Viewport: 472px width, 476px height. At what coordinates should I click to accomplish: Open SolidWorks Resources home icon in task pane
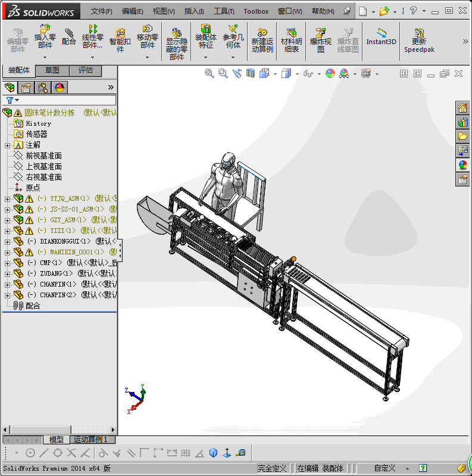pos(462,108)
